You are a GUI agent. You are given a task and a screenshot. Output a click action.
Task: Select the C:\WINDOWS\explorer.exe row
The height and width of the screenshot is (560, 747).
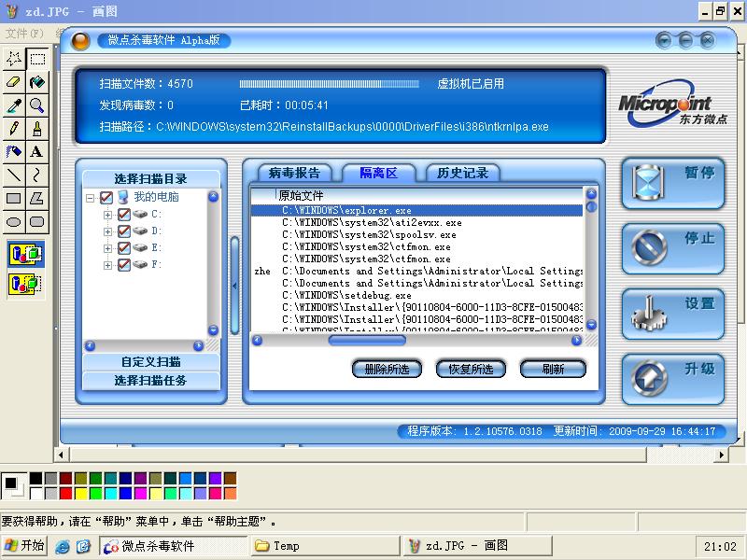416,211
